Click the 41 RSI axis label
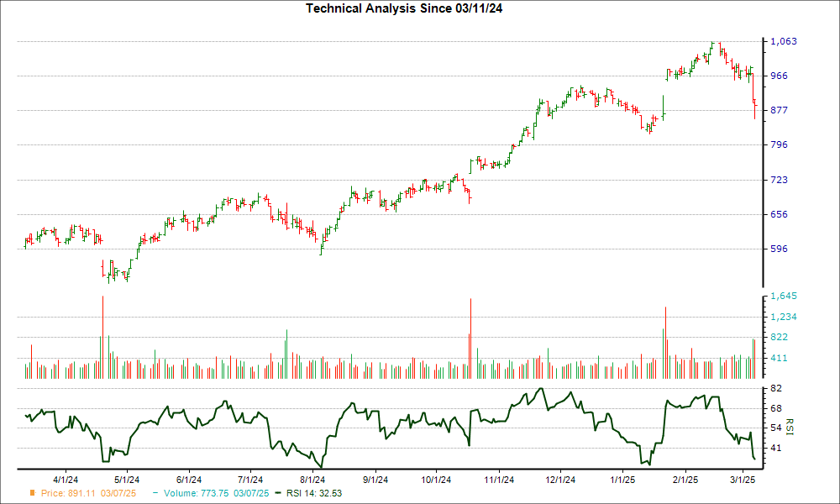Image resolution: width=840 pixels, height=504 pixels. pyautogui.click(x=777, y=449)
